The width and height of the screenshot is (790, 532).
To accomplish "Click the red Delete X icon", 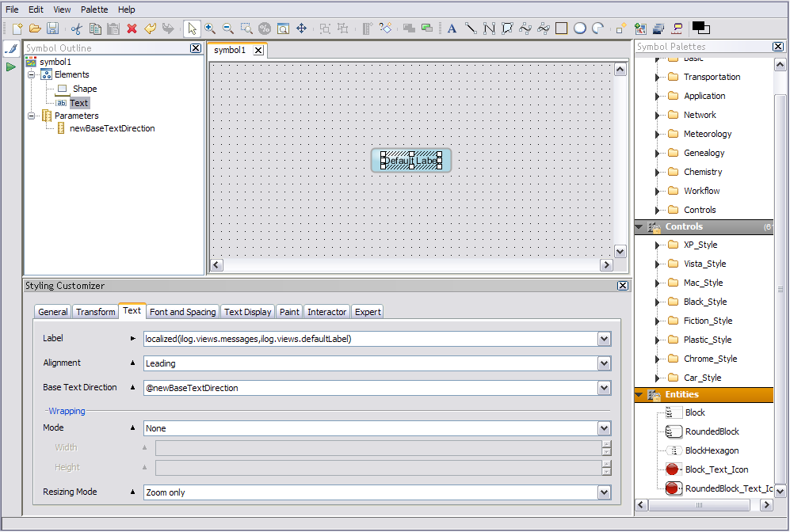I will (132, 28).
